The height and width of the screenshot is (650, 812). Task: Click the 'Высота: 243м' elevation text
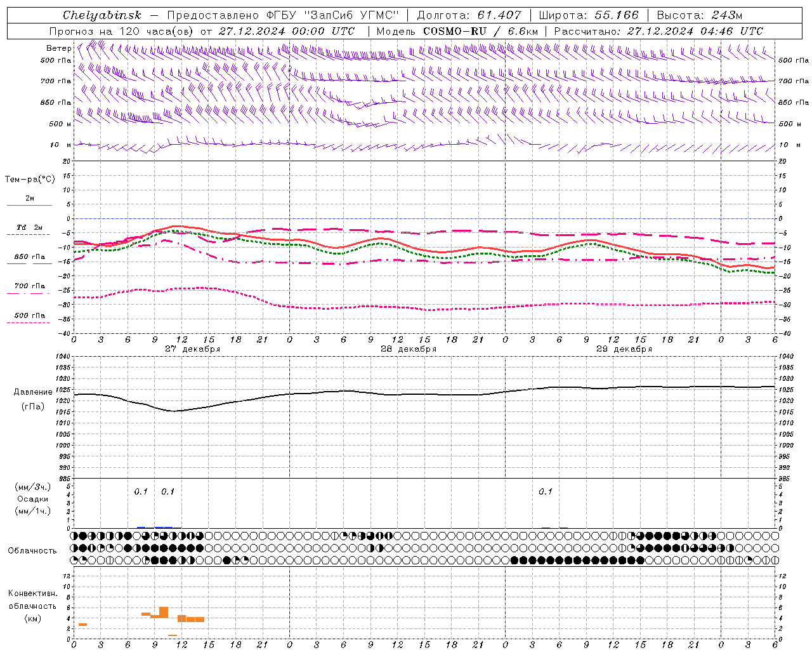pos(699,15)
